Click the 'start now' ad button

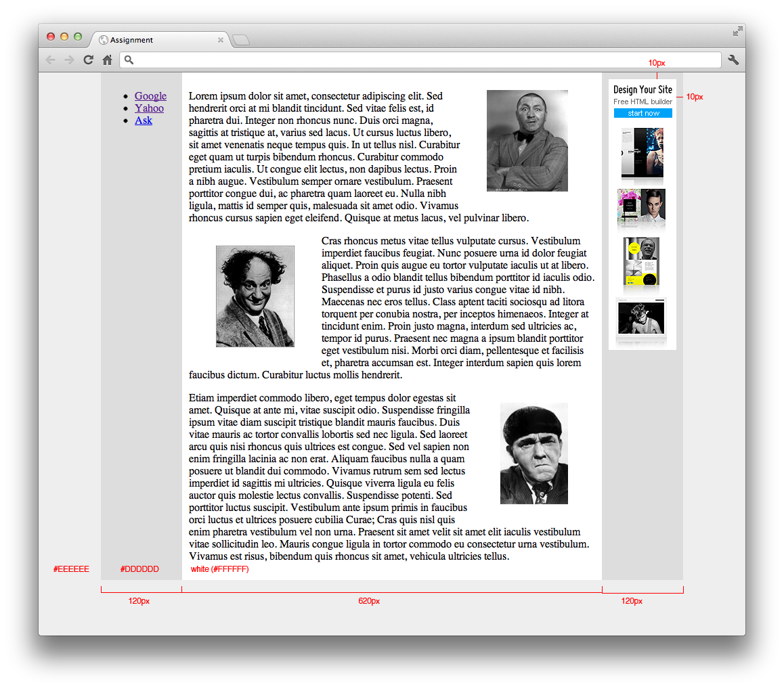pos(643,114)
